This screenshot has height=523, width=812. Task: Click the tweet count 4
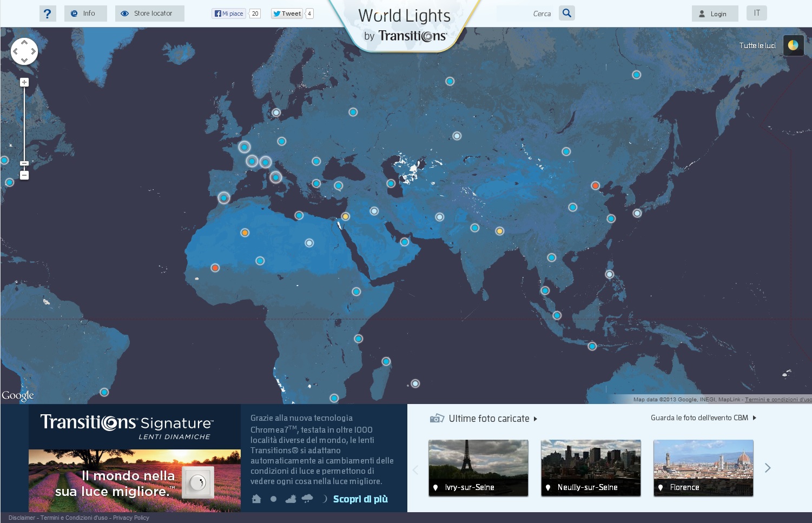pos(309,14)
